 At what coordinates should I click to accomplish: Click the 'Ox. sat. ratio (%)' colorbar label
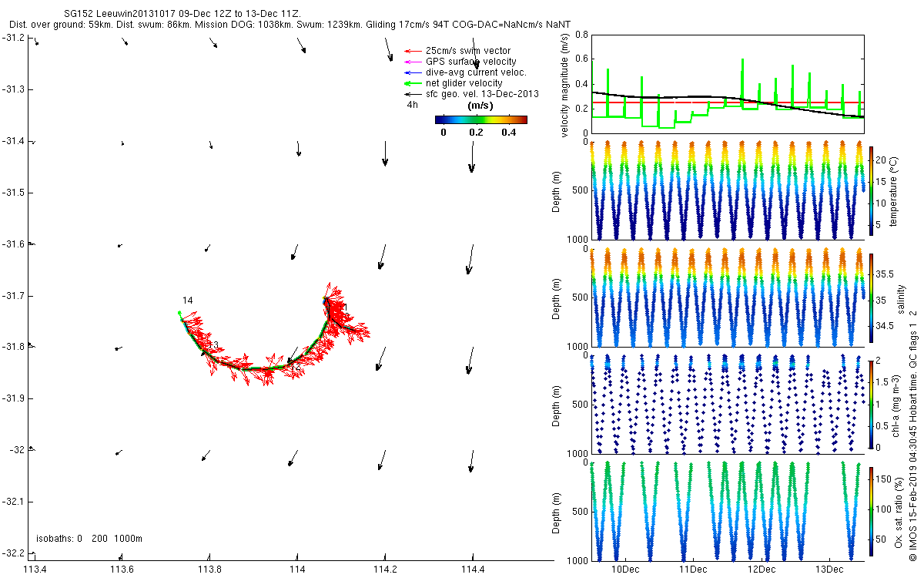(899, 512)
